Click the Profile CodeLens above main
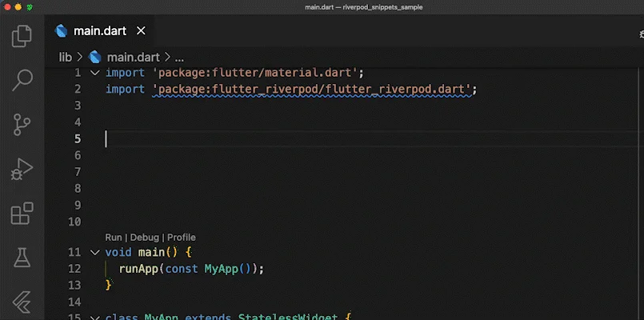 [x=182, y=238]
